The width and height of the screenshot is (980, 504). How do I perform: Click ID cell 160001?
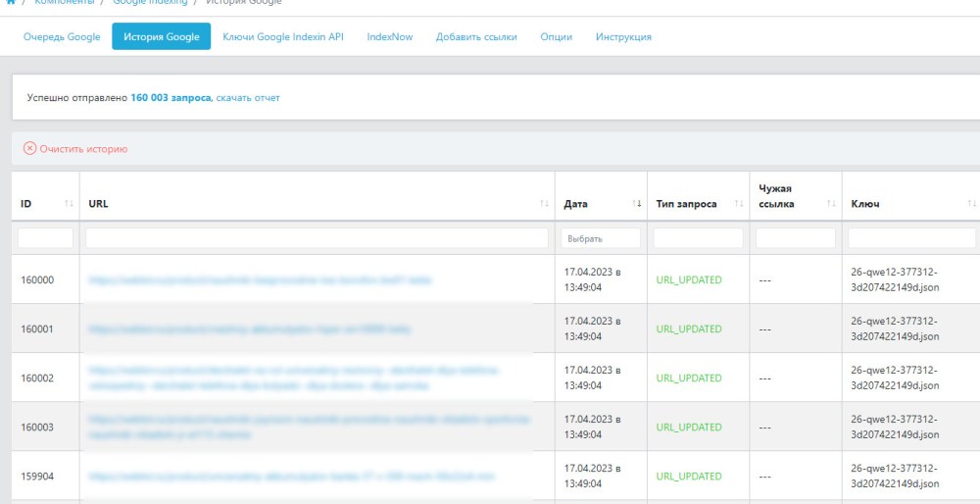pos(37,328)
